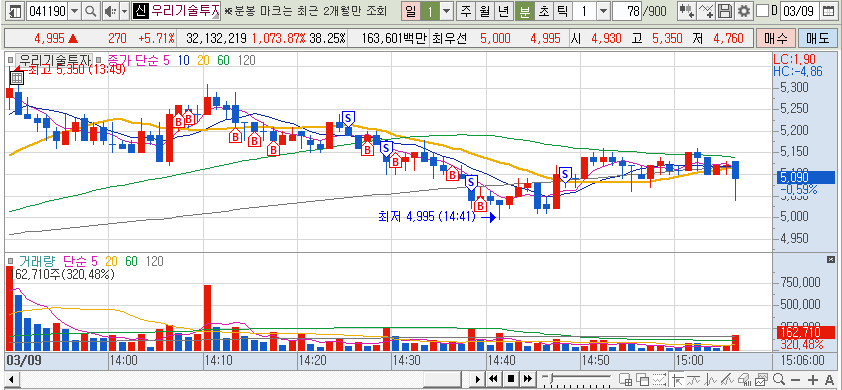
Task: Click the scroll left arrow of chart scrollbar
Action: (11, 379)
